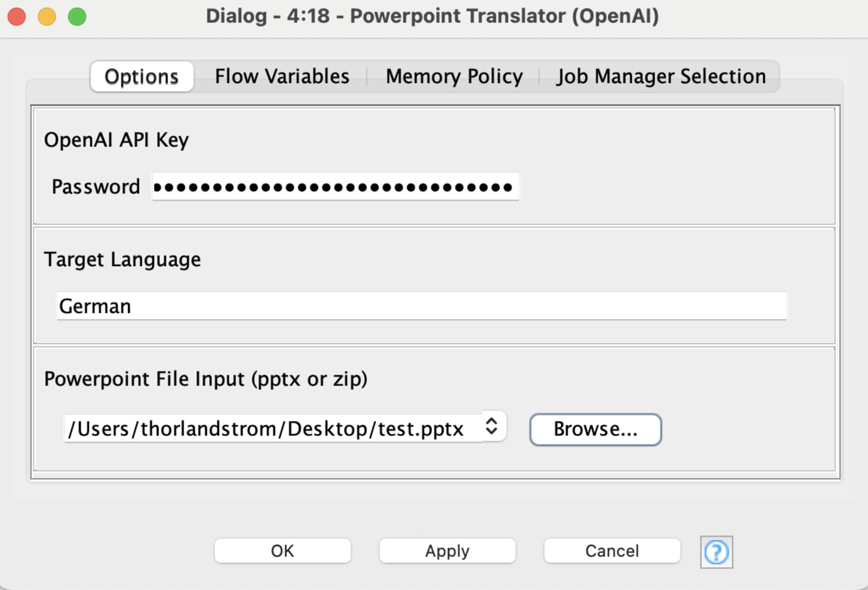This screenshot has width=868, height=590.
Task: Open the Job Manager Selection tab
Action: (661, 76)
